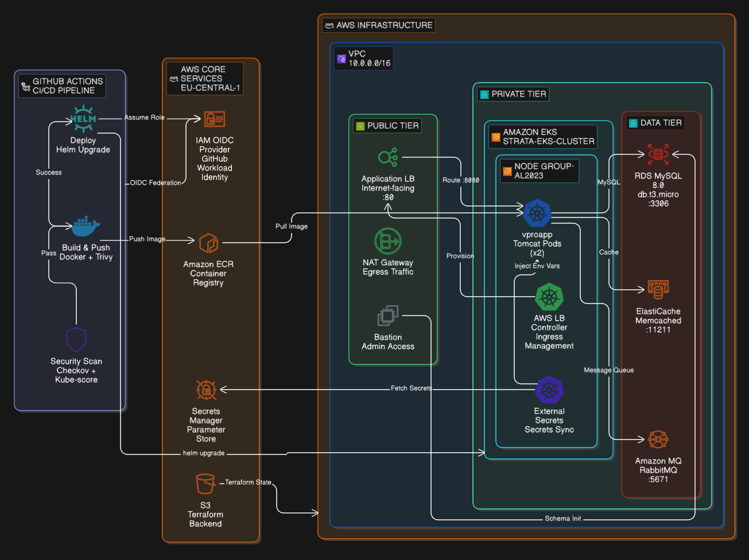Image resolution: width=749 pixels, height=560 pixels.
Task: Select the Secrets Manager icon
Action: pos(206,390)
